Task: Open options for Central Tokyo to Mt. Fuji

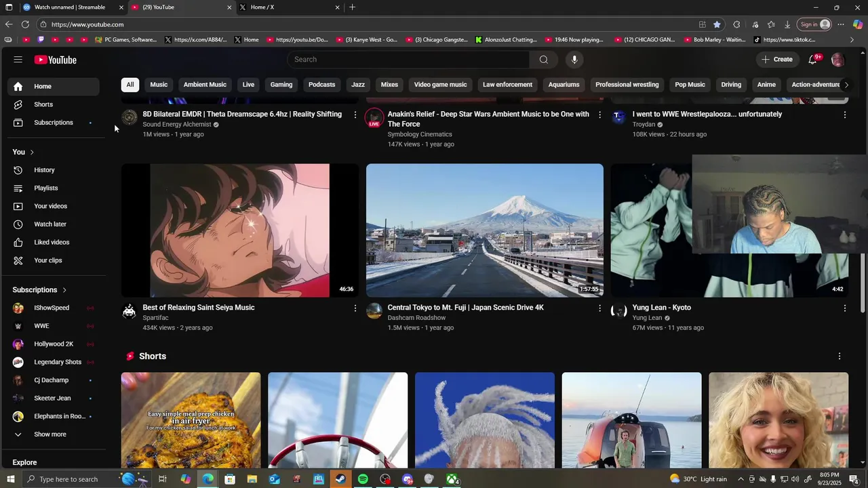Action: click(599, 308)
